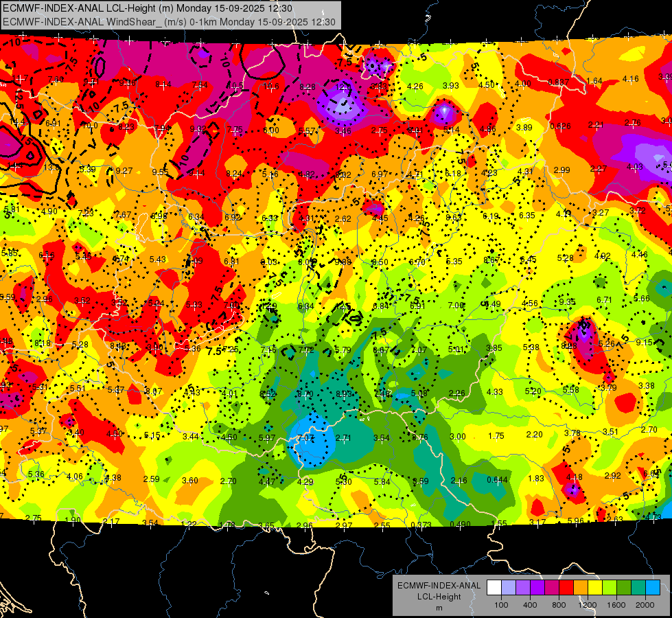This screenshot has width=672, height=618.
Task: Click the grid value 11.7
Action: (20, 78)
